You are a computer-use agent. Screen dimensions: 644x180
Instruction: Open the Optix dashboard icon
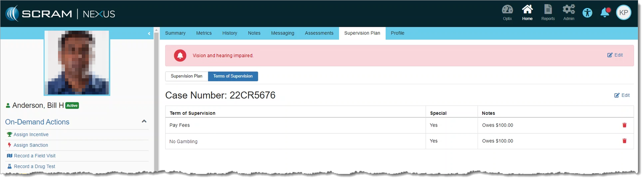click(x=507, y=12)
